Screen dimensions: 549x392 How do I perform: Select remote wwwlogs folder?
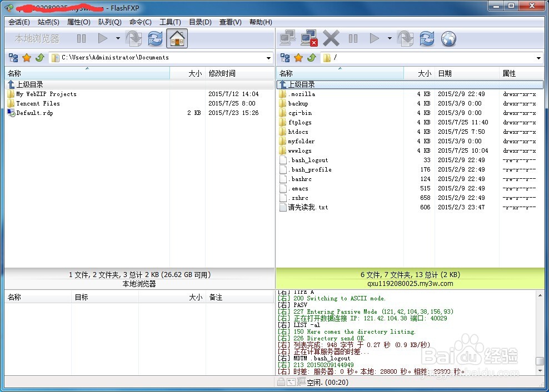(x=296, y=150)
